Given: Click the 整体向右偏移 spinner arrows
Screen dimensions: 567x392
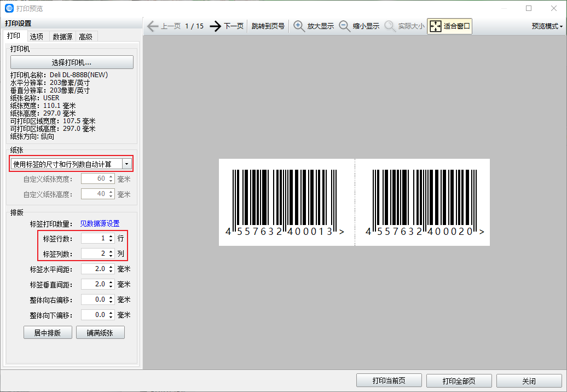Looking at the screenshot, I should [111, 300].
